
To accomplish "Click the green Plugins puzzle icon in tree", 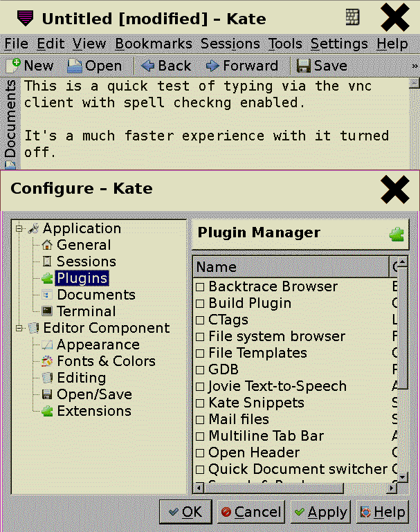I will click(47, 278).
